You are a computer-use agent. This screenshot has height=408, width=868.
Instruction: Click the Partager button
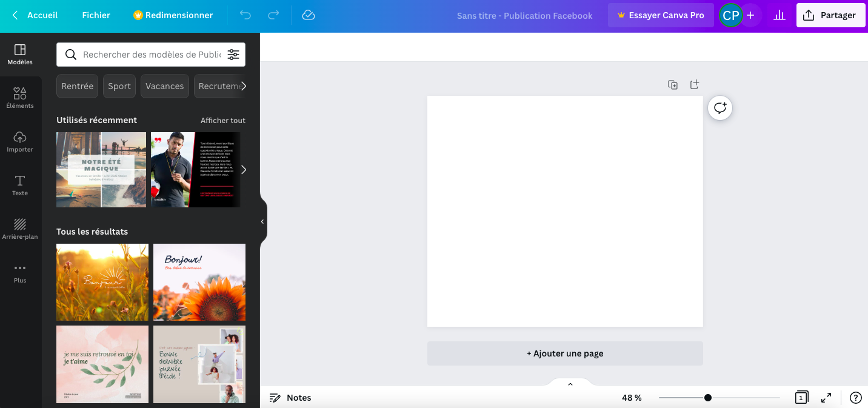coord(830,15)
